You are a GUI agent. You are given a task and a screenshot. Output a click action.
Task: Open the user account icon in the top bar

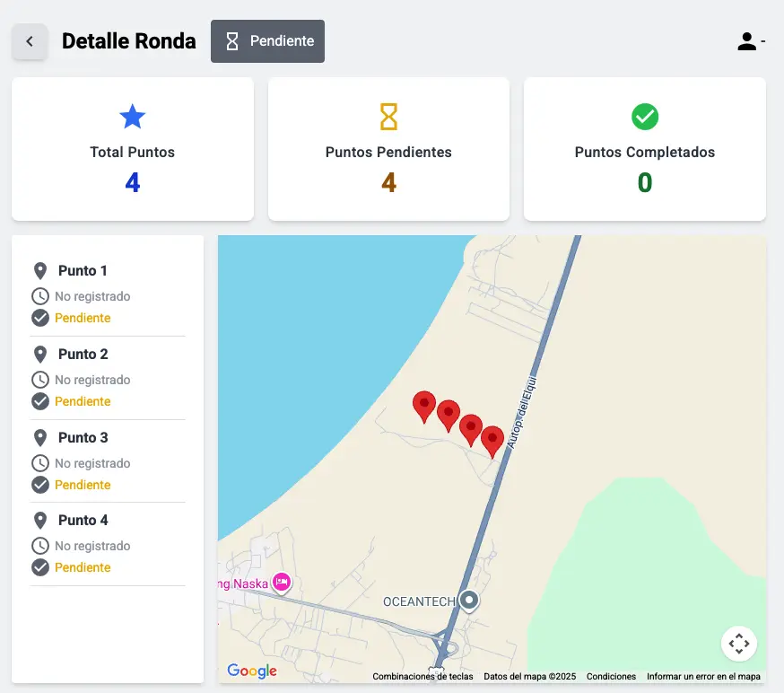point(747,40)
